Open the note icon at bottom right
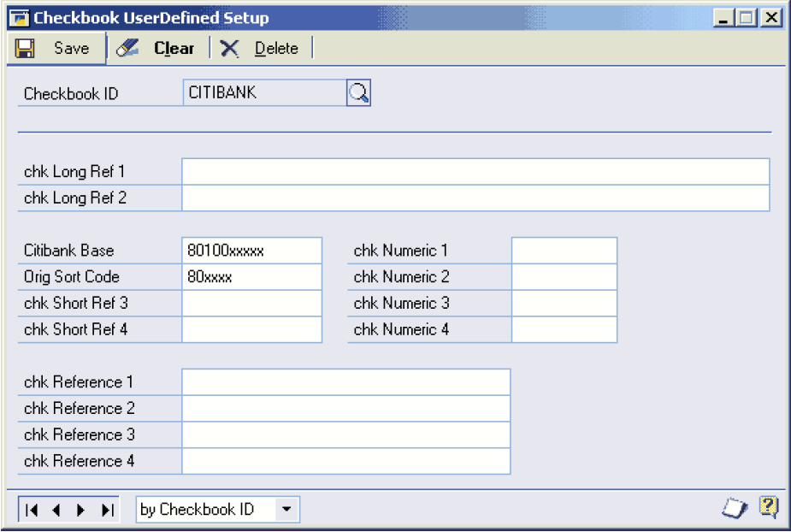 tap(735, 509)
